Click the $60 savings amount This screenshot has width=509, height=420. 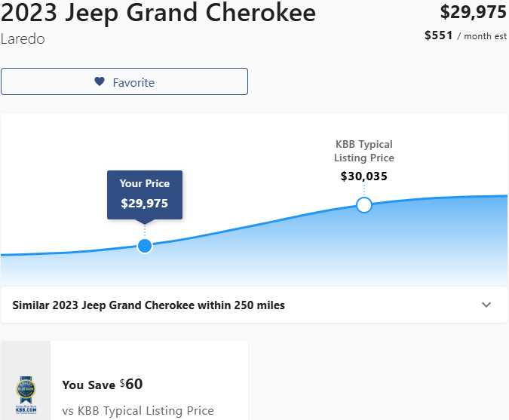click(132, 384)
